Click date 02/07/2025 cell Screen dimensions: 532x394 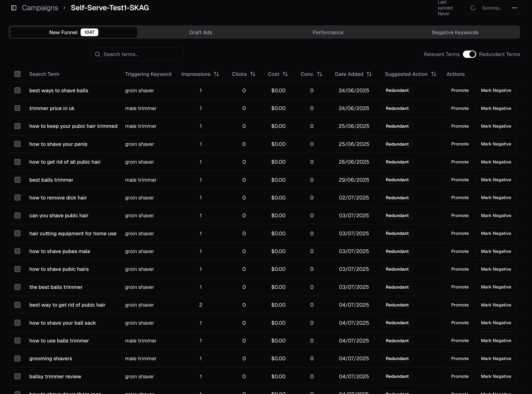(354, 198)
